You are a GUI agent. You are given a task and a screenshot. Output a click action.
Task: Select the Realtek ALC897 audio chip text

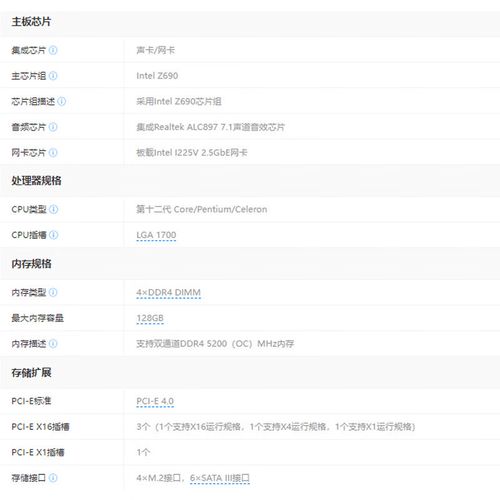coord(210,127)
